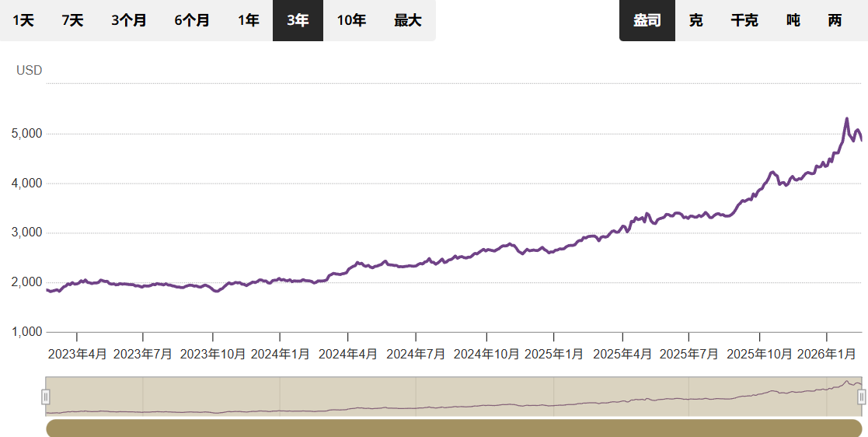The height and width of the screenshot is (437, 868).
Task: Click the 2026年1月 axis label
Action: [827, 354]
